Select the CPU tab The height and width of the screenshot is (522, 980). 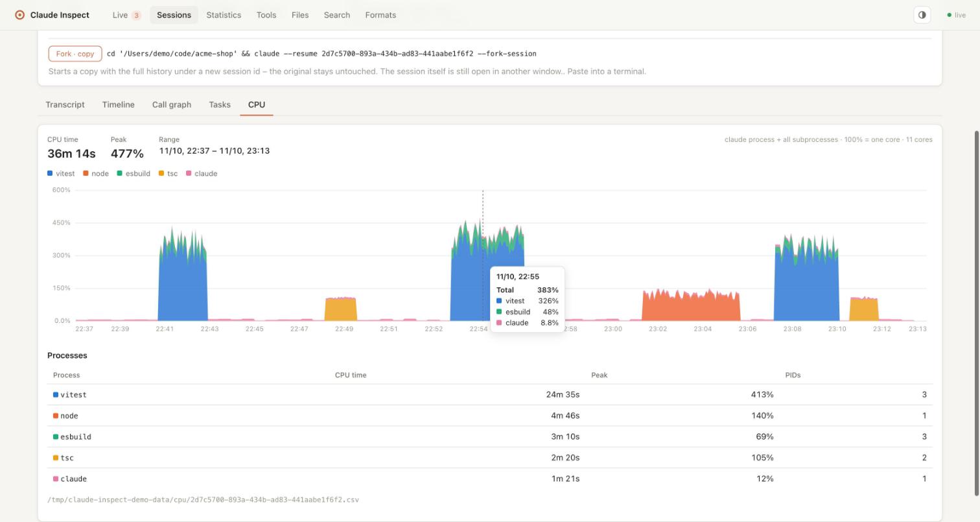257,104
